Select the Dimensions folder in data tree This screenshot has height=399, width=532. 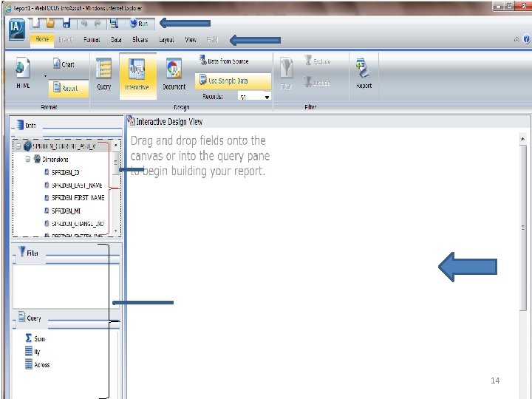51,159
